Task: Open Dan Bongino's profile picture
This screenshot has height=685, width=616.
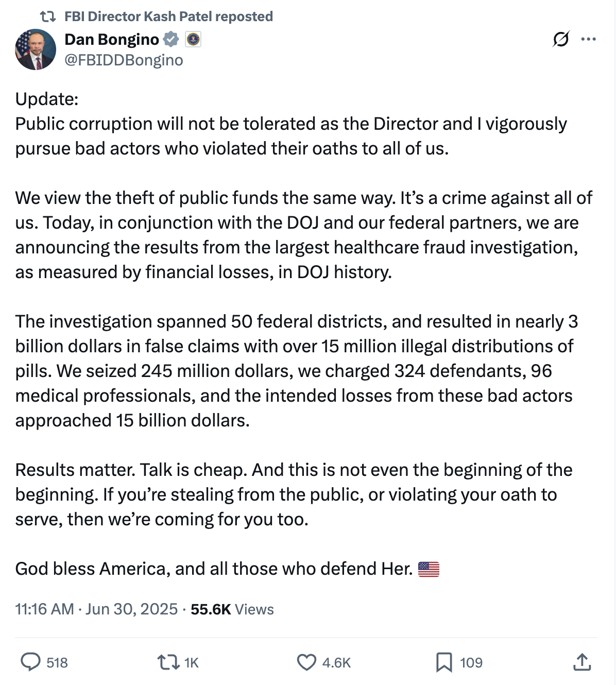Action: (36, 49)
